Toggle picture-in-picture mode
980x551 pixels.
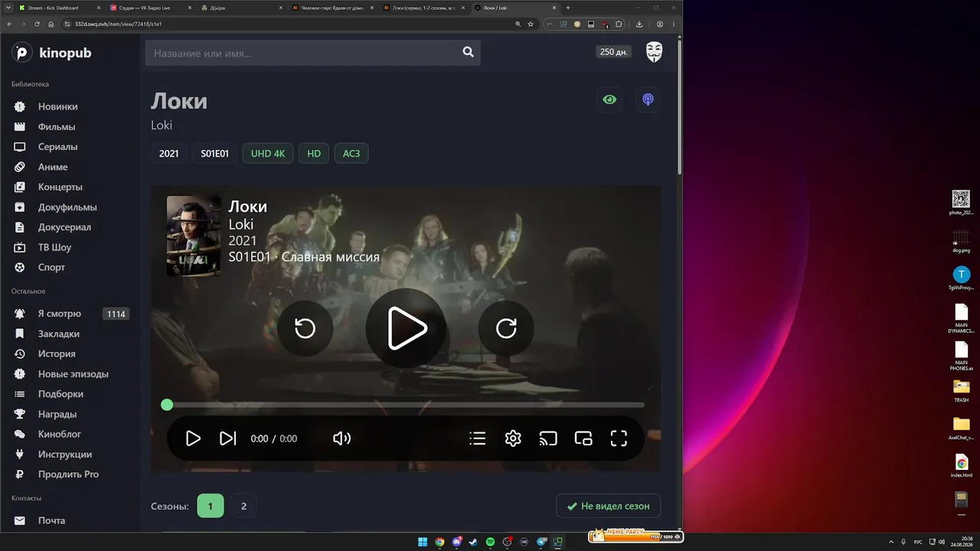tap(583, 439)
